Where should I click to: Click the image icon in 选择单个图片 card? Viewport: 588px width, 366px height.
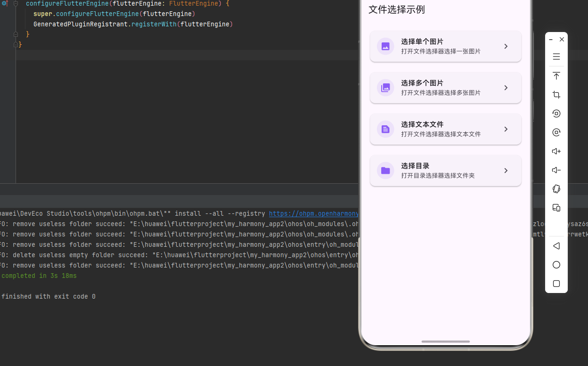[x=385, y=46]
